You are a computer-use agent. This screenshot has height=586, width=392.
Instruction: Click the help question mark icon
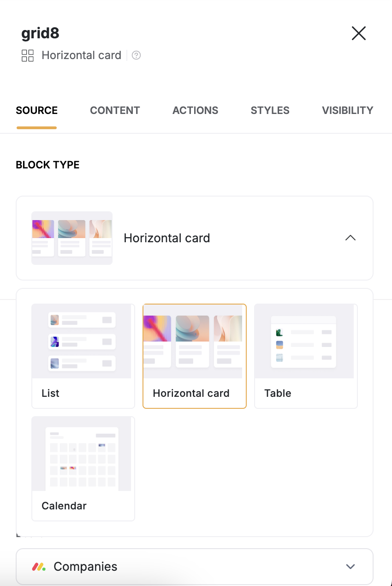point(136,55)
